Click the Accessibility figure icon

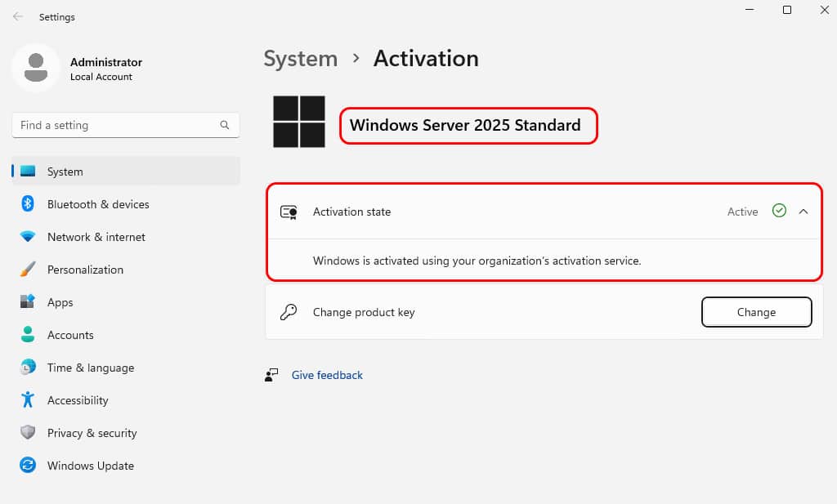(28, 399)
